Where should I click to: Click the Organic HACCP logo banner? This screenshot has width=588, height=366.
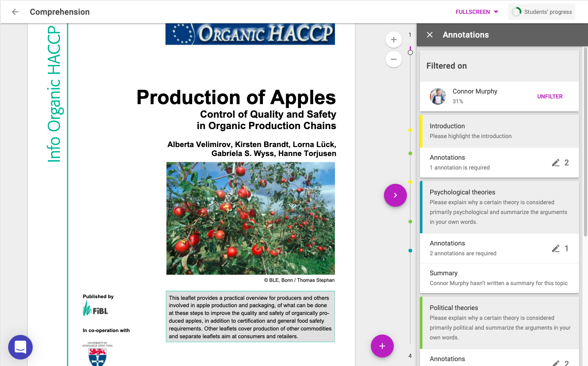[x=250, y=34]
